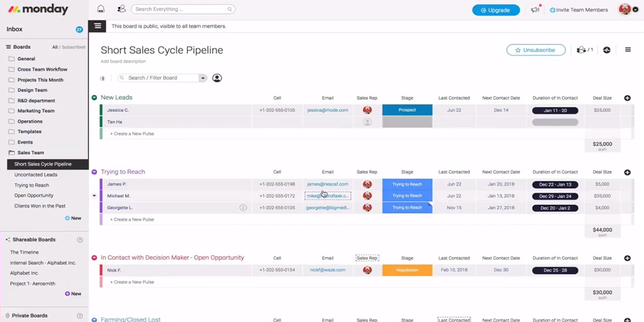Collapse the New Leads group
The height and width of the screenshot is (322, 644).
(94, 98)
